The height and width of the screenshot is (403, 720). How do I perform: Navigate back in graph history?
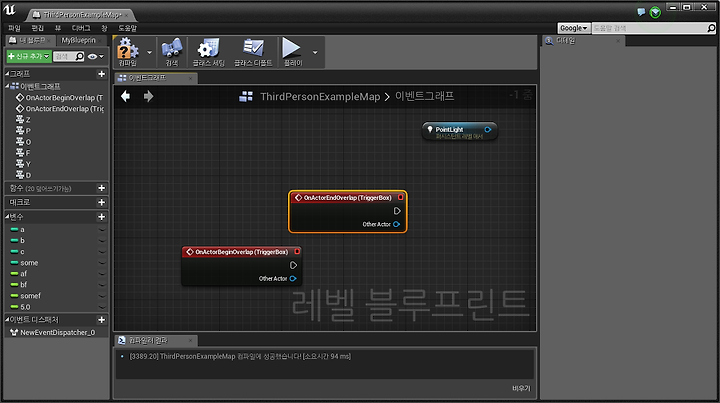point(125,96)
